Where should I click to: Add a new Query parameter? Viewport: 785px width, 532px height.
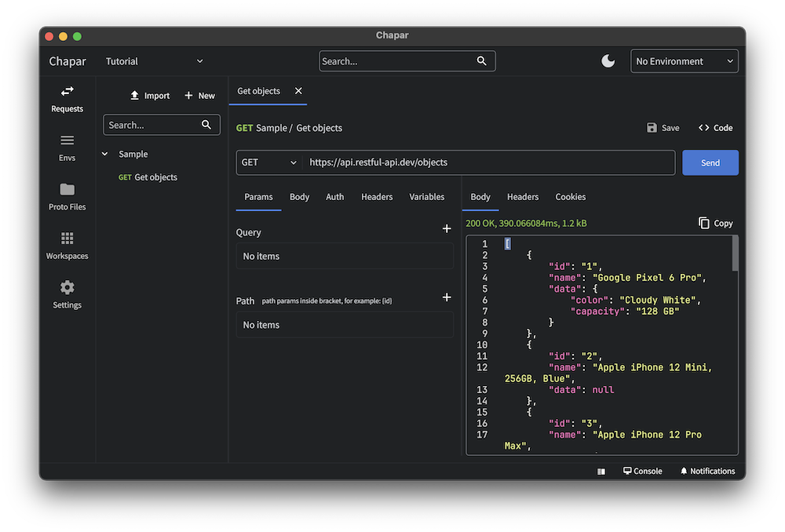click(x=447, y=229)
